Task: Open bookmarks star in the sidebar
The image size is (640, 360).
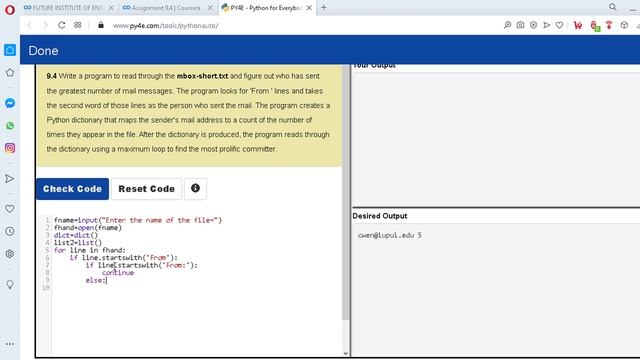Action: [x=10, y=73]
